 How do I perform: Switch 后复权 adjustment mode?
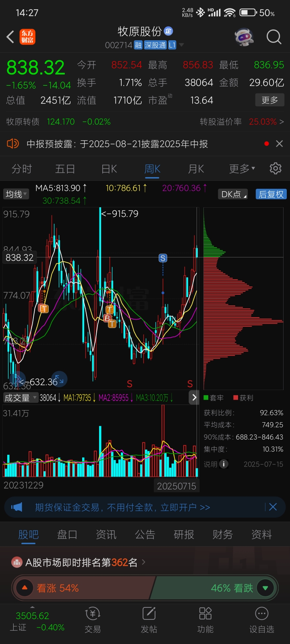tap(271, 194)
